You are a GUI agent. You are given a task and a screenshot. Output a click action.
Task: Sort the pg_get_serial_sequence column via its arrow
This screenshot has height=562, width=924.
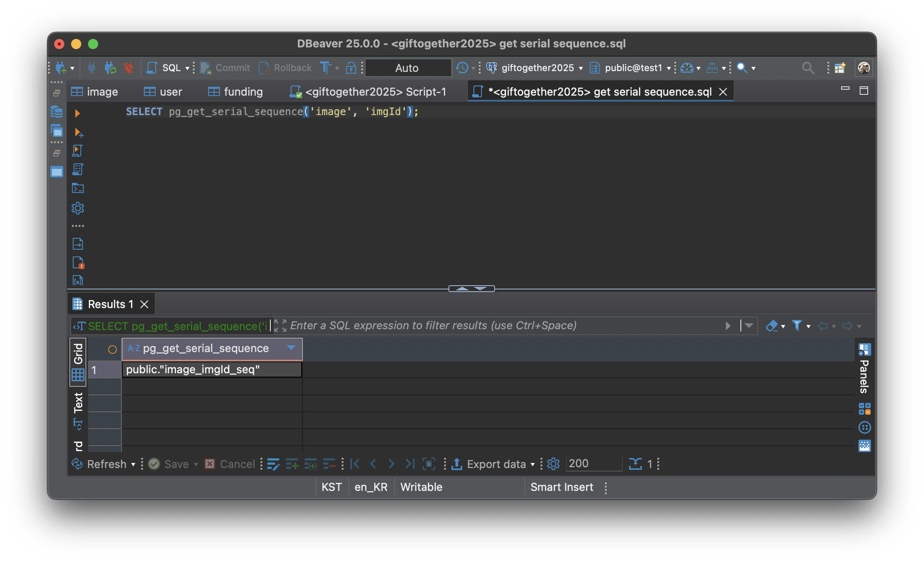[x=291, y=348]
